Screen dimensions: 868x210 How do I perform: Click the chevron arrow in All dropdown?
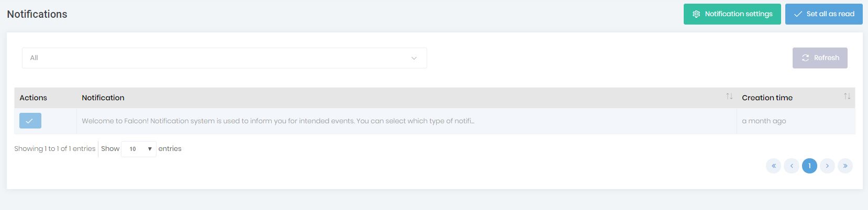pyautogui.click(x=414, y=58)
